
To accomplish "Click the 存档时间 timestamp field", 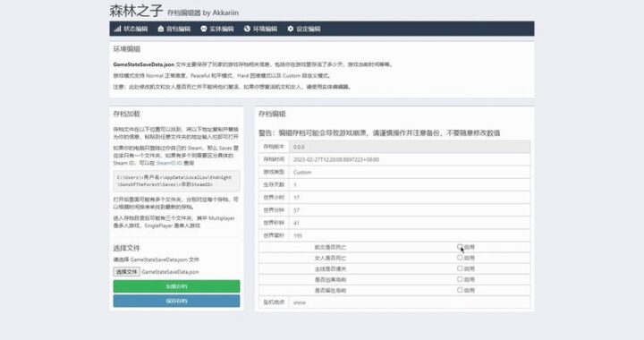I will click(x=410, y=159).
